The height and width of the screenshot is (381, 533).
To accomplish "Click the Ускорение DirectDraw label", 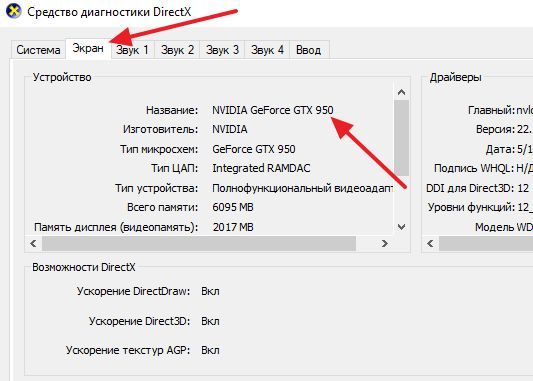I will coord(133,291).
